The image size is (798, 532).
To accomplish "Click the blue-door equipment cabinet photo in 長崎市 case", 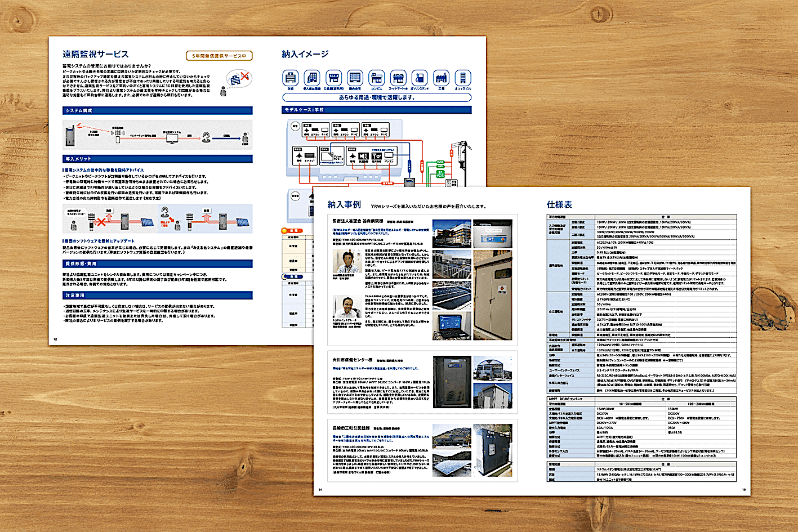I will (x=493, y=450).
